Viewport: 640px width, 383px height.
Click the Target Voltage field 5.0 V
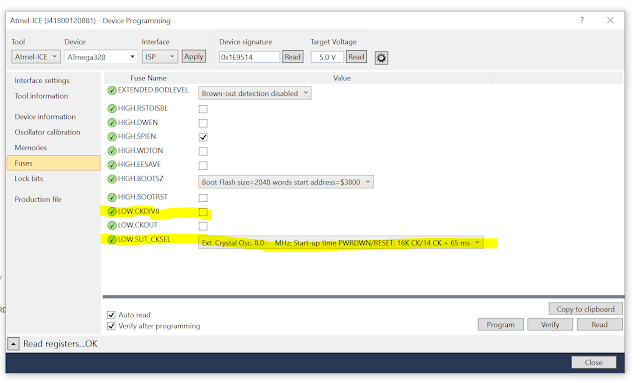[327, 57]
